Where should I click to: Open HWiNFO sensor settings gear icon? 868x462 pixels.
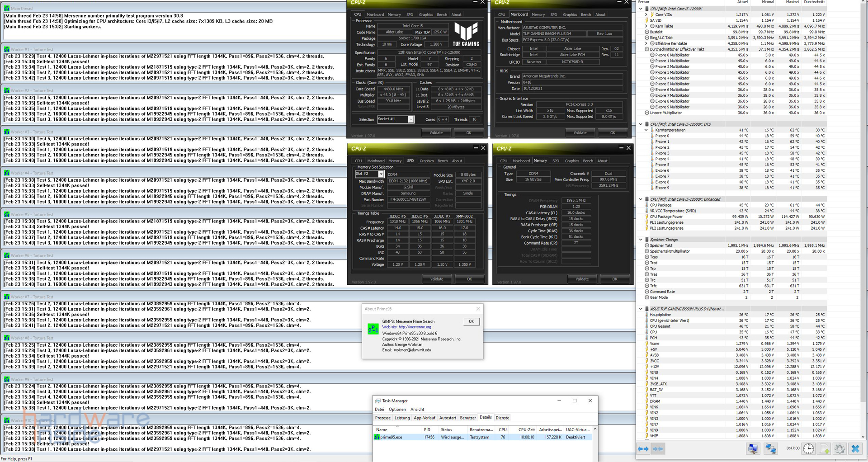tap(840, 448)
